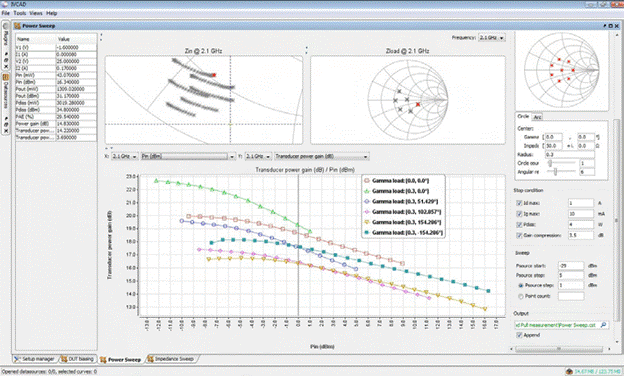Select the Power Sweep bottom tab
The width and height of the screenshot is (624, 376).
[x=121, y=359]
